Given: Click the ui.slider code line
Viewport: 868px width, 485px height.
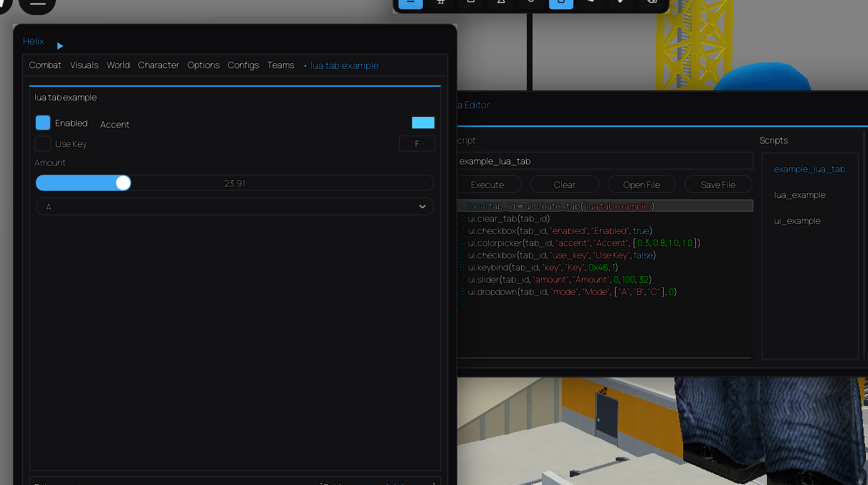Looking at the screenshot, I should [x=560, y=279].
